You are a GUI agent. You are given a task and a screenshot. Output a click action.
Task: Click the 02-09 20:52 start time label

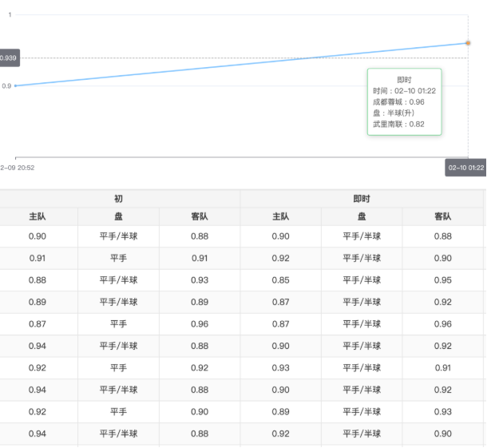point(17,168)
